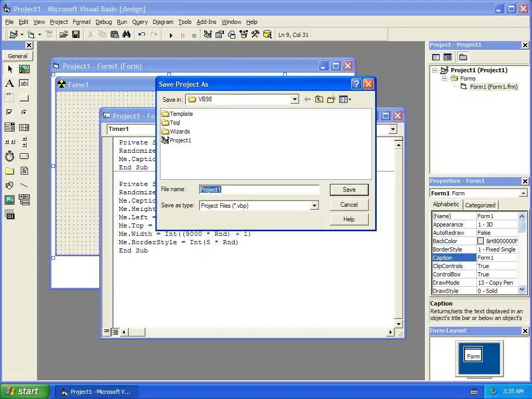This screenshot has width=532, height=399.
Task: Switch to the Alphabetic properties tab
Action: 446,204
